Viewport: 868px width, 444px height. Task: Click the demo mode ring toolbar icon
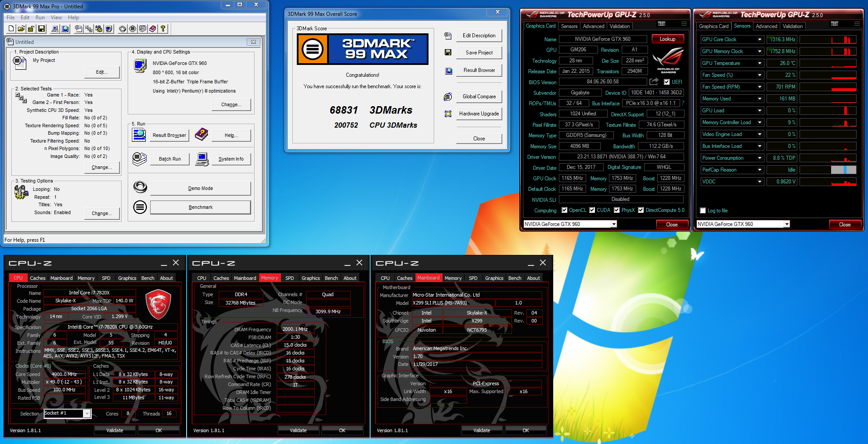click(x=122, y=29)
